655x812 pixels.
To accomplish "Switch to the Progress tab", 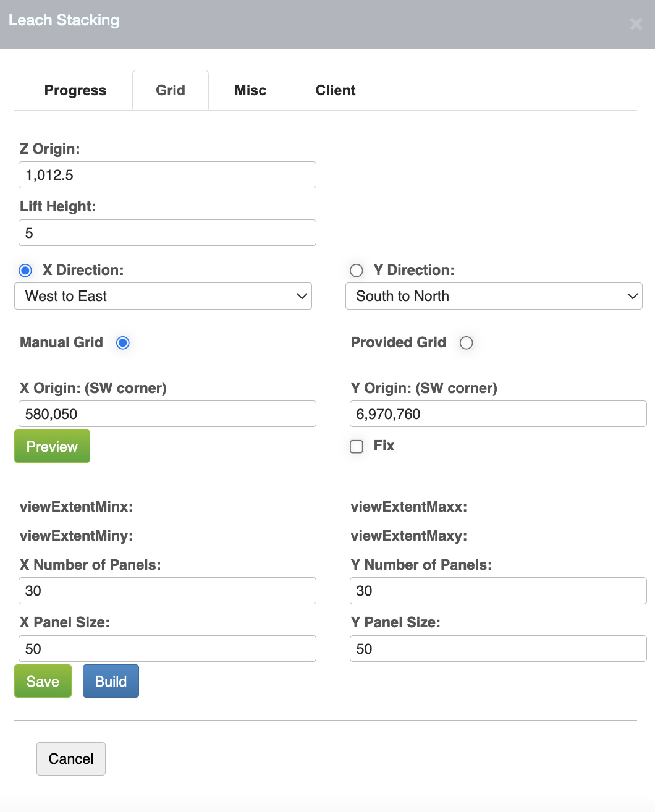I will (75, 90).
